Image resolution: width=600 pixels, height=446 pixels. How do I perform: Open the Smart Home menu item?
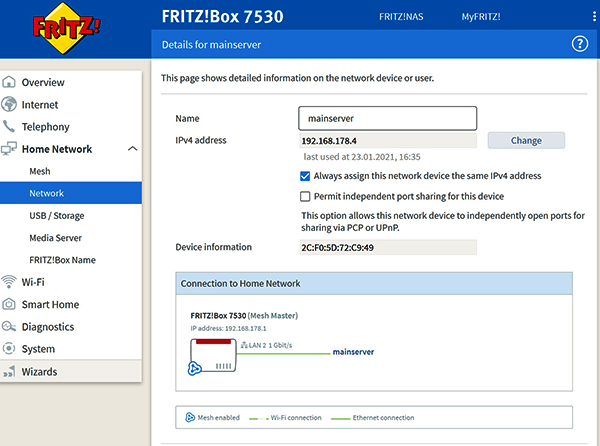(x=71, y=304)
